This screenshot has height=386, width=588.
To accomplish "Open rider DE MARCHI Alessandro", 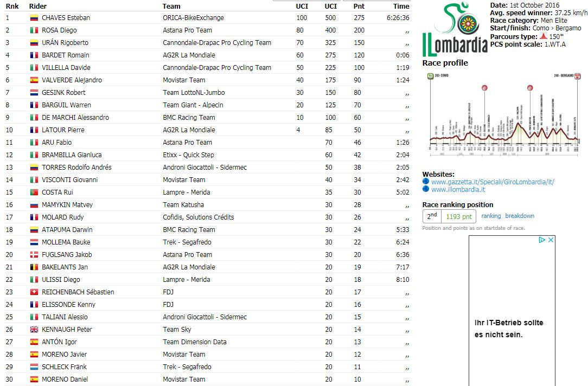I will pyautogui.click(x=75, y=117).
